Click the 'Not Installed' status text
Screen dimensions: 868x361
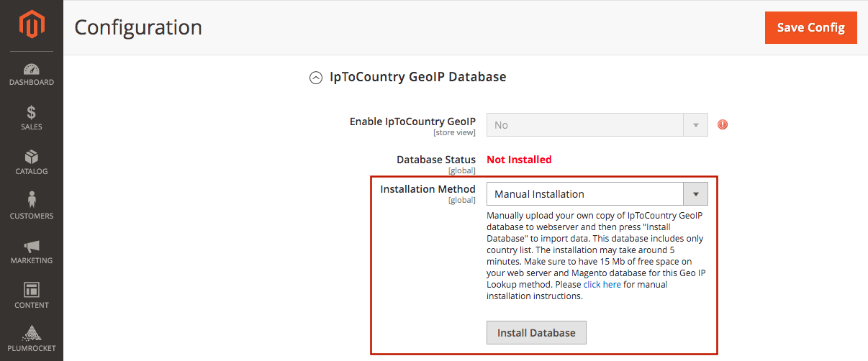point(519,160)
